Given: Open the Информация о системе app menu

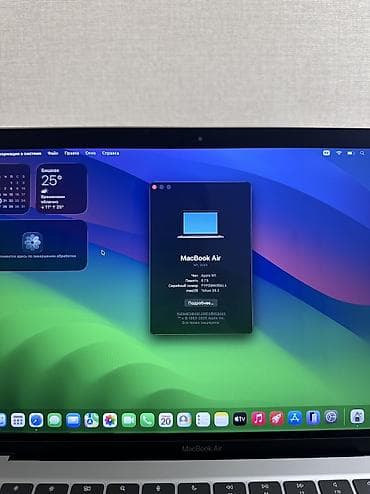Looking at the screenshot, I should [20, 154].
